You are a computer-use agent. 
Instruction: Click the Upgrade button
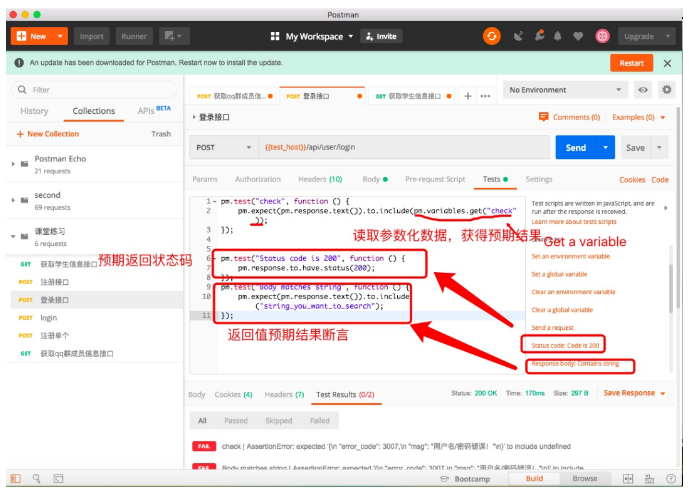click(639, 36)
